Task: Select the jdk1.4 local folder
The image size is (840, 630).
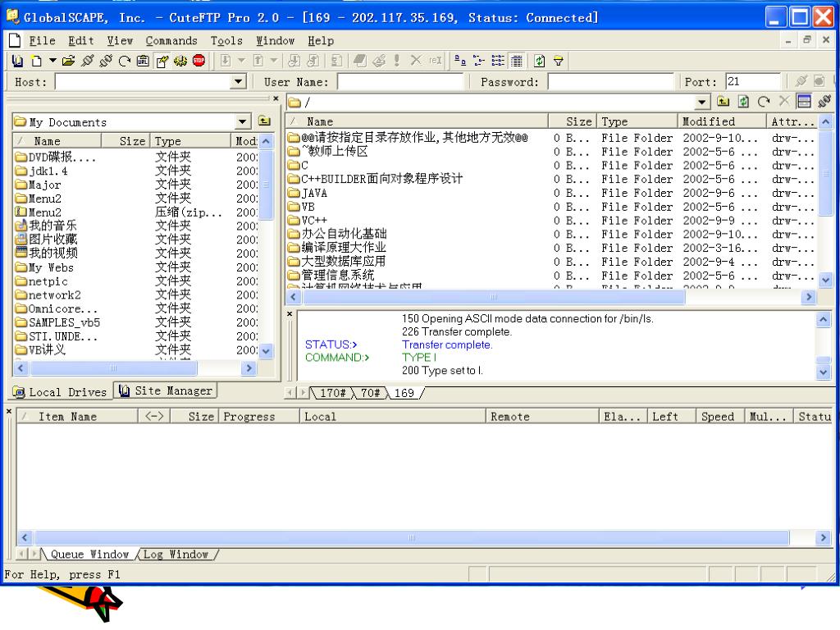Action: point(42,171)
